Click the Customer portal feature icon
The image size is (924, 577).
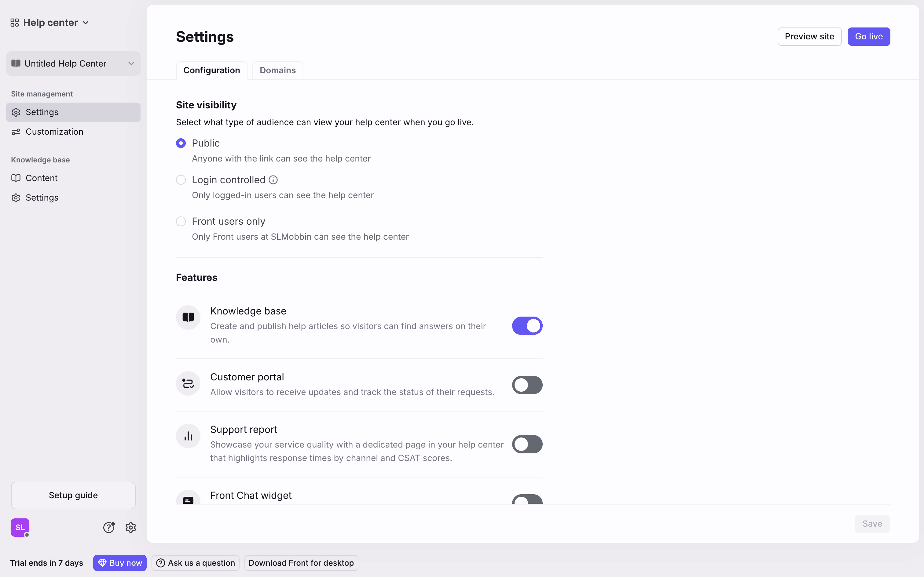(x=188, y=383)
